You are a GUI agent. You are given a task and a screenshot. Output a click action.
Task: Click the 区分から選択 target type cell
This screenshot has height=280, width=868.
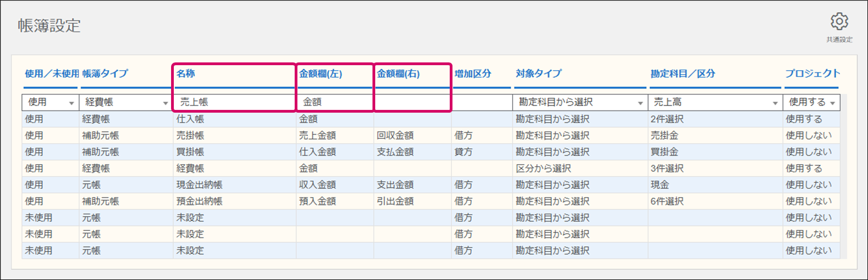pos(543,168)
